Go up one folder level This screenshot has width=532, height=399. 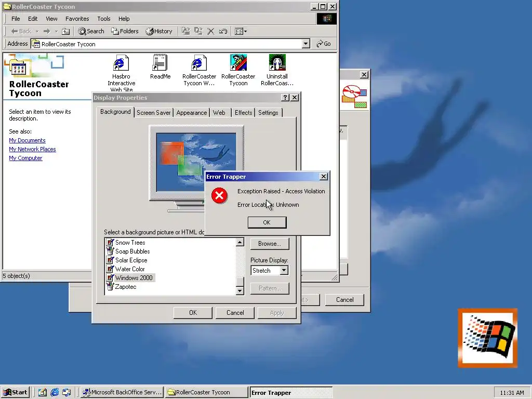66,31
